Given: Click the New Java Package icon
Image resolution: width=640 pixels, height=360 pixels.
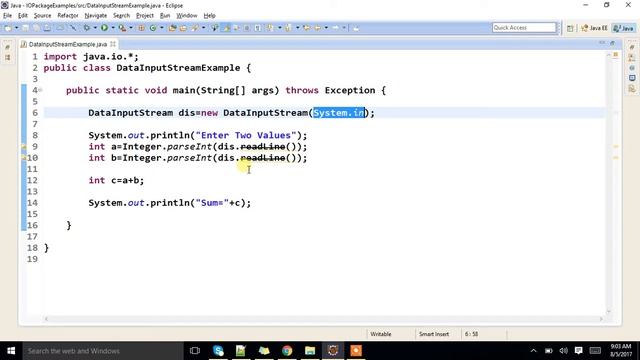Looking at the screenshot, I should click(141, 28).
